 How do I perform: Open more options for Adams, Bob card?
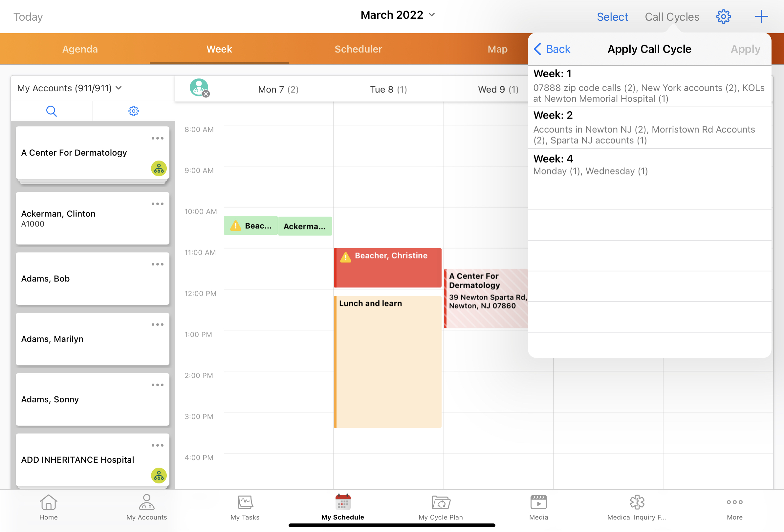coord(157,264)
